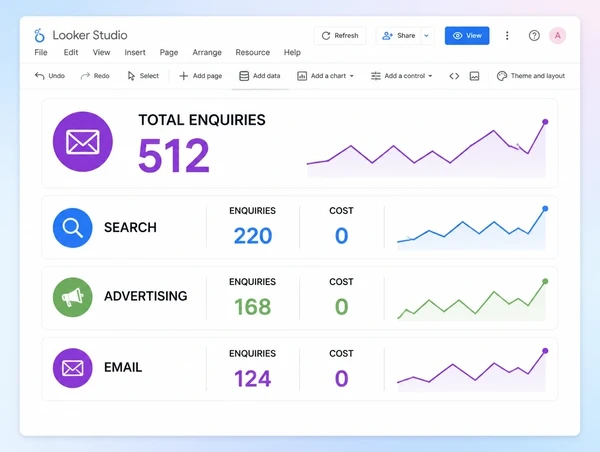Select the Email row cost value 0
Image resolution: width=600 pixels, height=452 pixels.
(341, 379)
